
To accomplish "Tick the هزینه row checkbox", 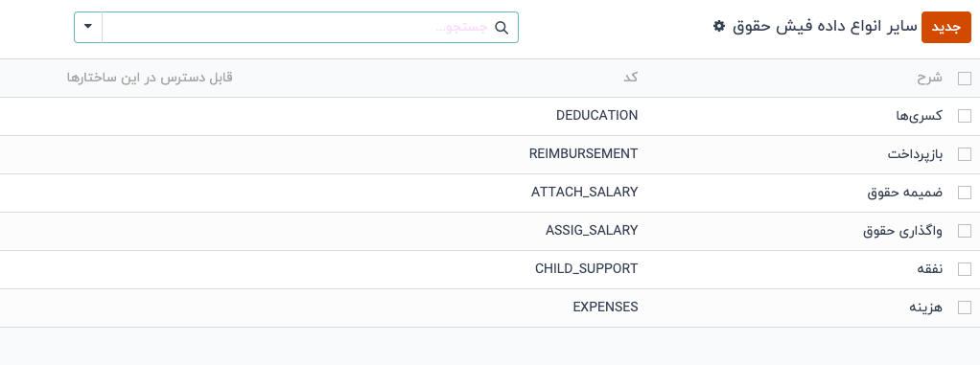I will pyautogui.click(x=965, y=308).
